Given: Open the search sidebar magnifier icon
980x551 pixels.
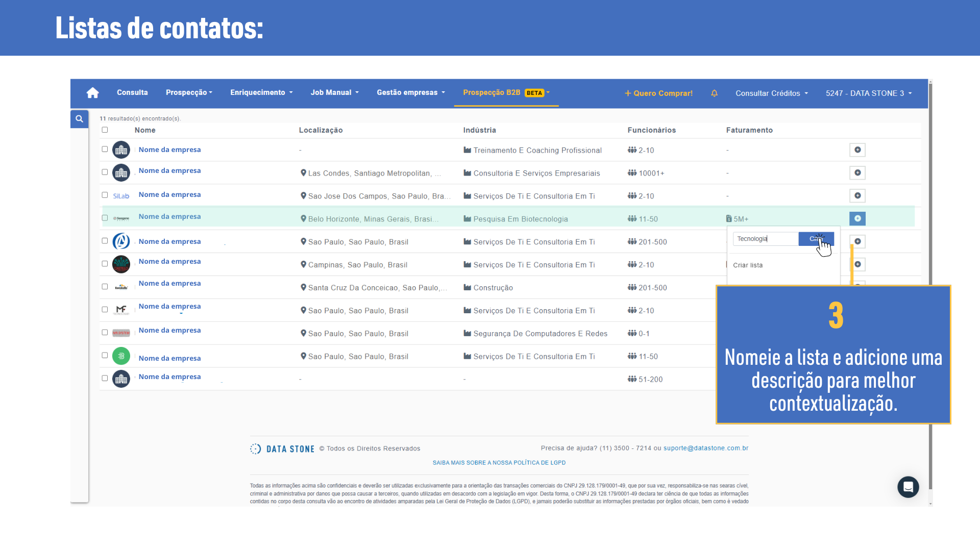Looking at the screenshot, I should click(x=79, y=119).
